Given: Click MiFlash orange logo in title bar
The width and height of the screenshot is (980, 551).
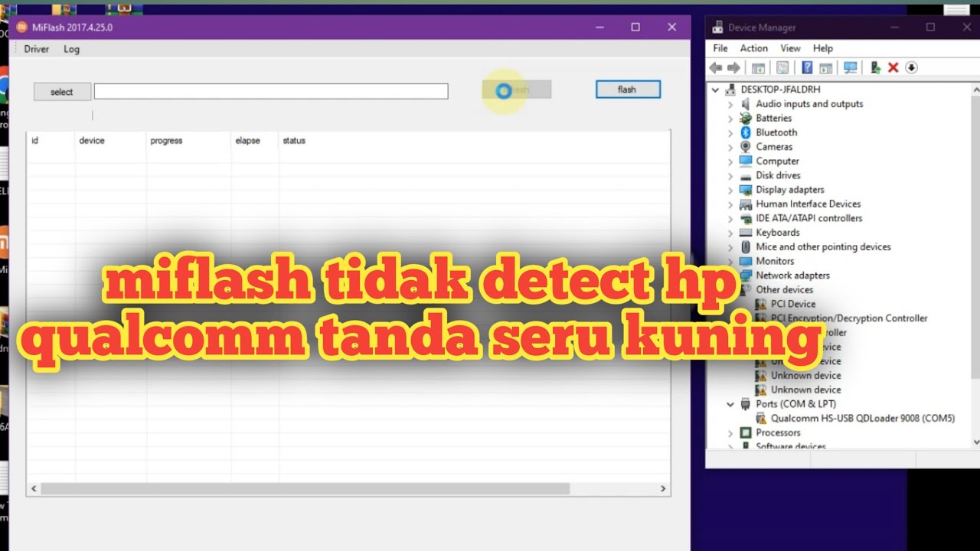Looking at the screenshot, I should [21, 27].
